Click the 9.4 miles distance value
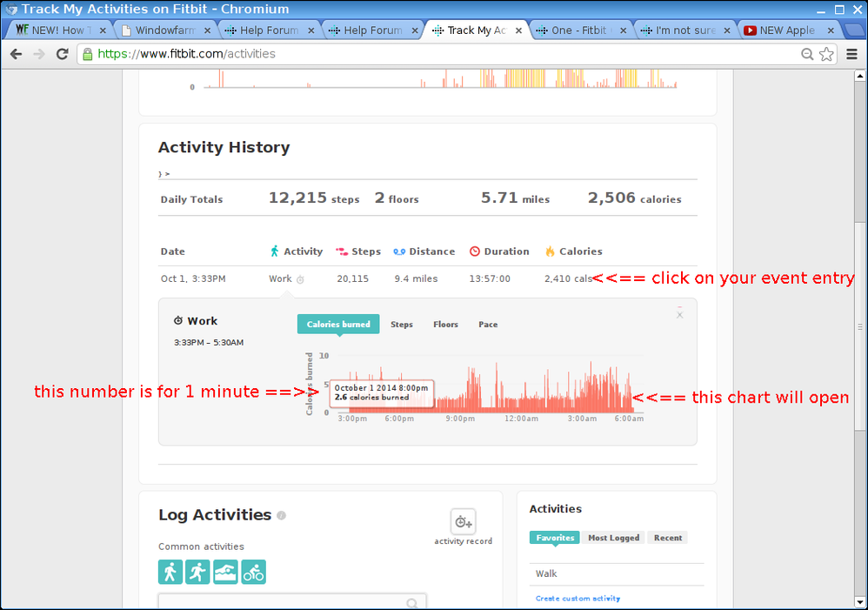Viewport: 868px width, 610px height. pyautogui.click(x=416, y=278)
